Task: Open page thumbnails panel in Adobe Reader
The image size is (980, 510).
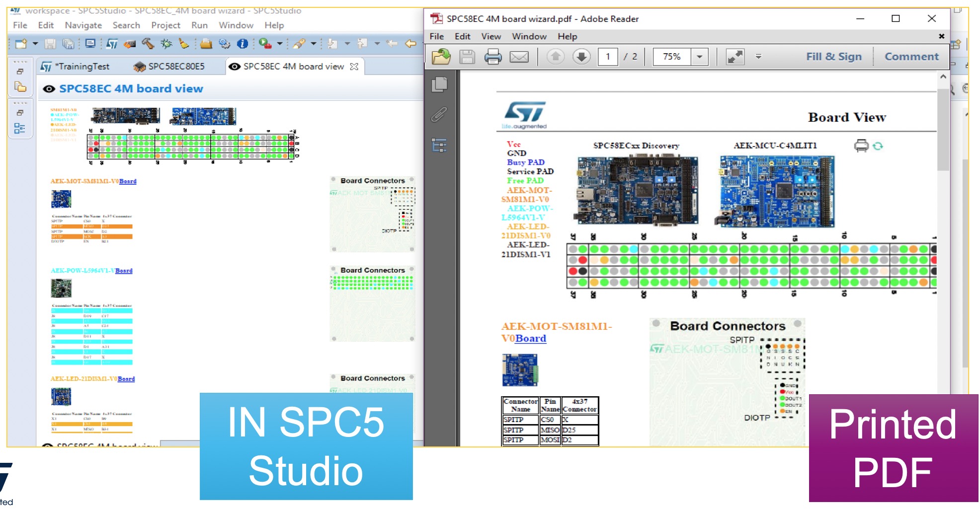Action: pyautogui.click(x=439, y=84)
